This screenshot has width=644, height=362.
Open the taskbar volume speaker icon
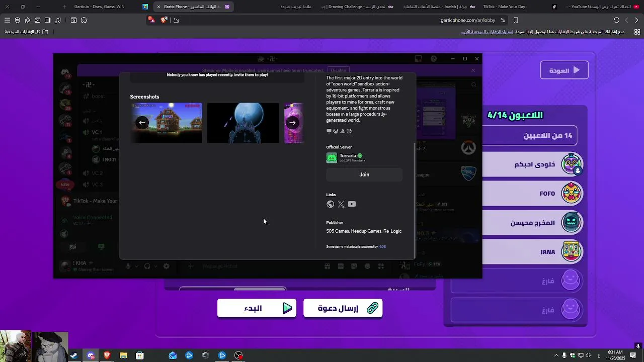click(x=589, y=355)
